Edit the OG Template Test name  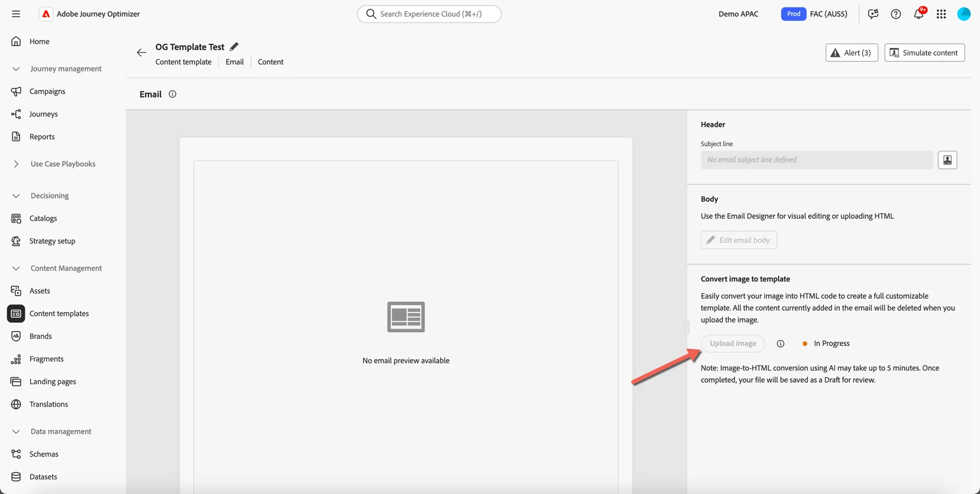(x=234, y=47)
